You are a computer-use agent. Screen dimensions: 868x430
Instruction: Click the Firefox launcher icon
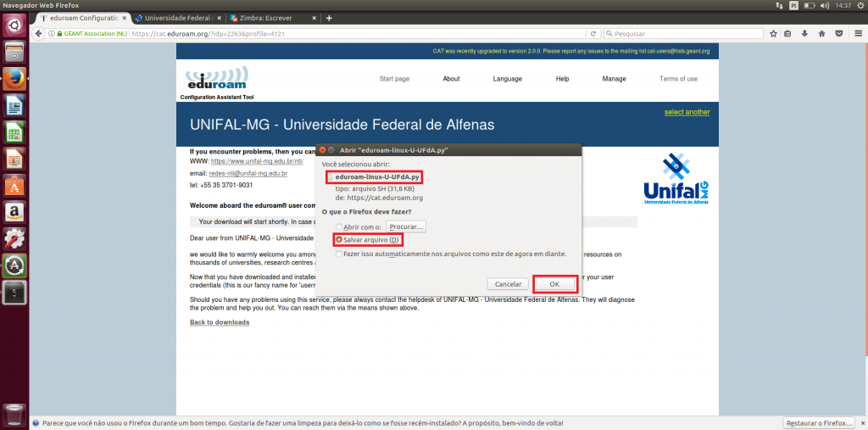[14, 79]
